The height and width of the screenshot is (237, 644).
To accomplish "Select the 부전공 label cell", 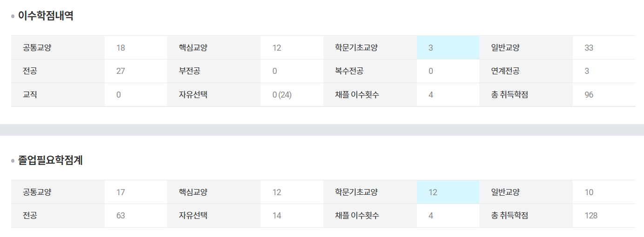I will (x=189, y=71).
